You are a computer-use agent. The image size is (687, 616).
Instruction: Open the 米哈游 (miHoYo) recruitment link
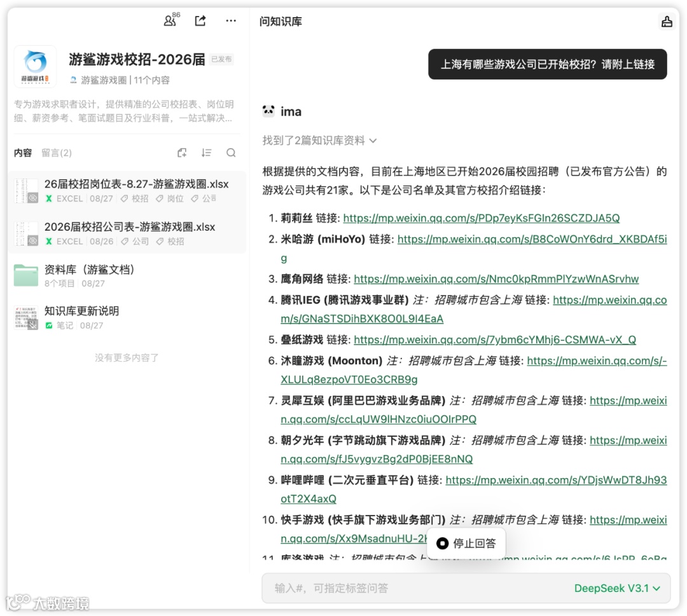tap(532, 239)
